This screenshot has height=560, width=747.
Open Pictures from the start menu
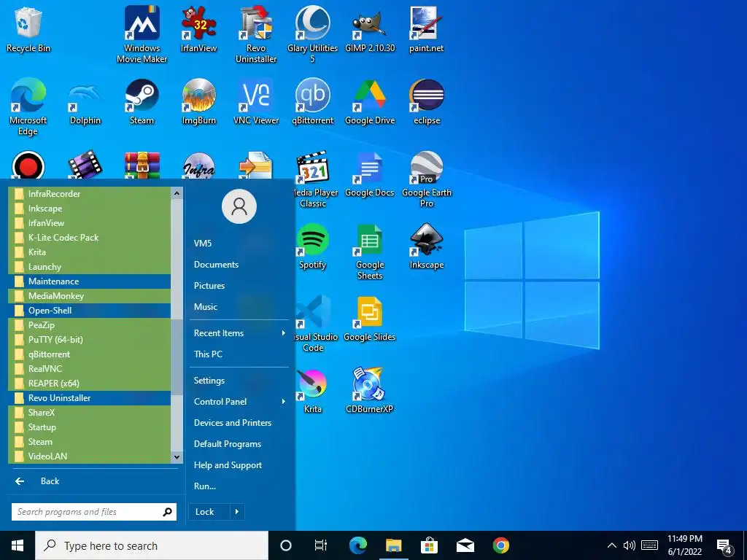click(209, 286)
